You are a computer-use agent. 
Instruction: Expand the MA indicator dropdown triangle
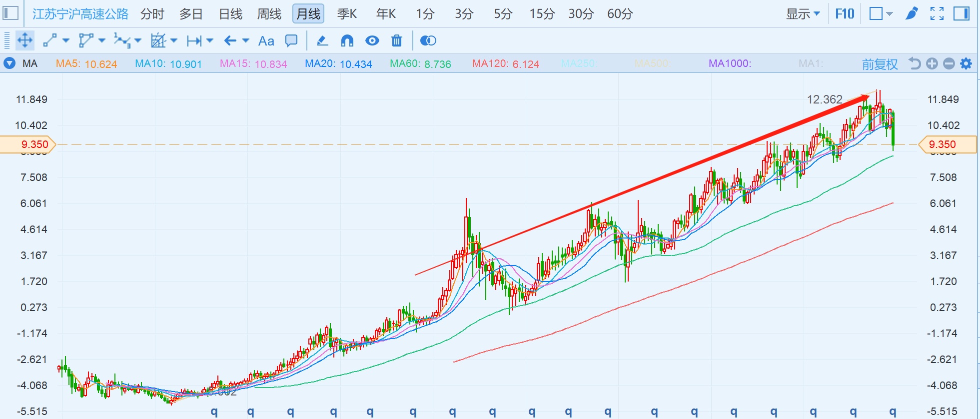point(9,63)
